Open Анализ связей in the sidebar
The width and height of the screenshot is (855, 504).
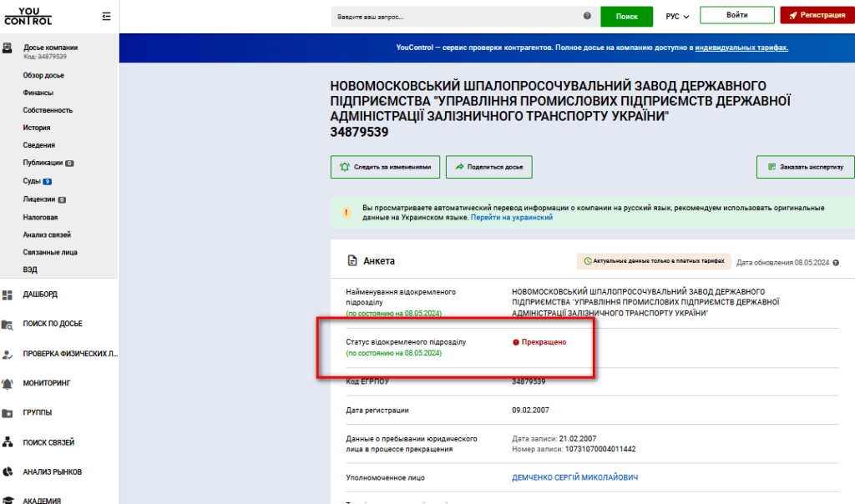[47, 234]
